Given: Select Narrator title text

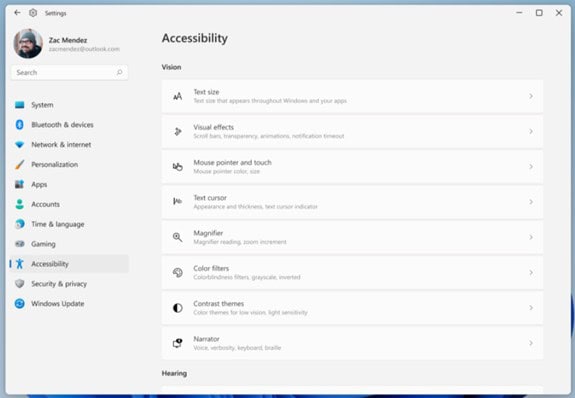Looking at the screenshot, I should pyautogui.click(x=206, y=339).
